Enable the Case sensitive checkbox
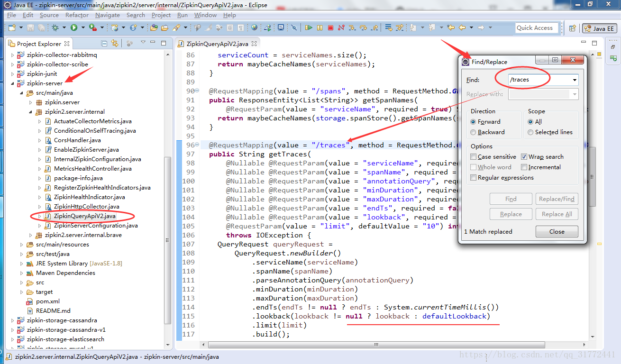Image resolution: width=621 pixels, height=364 pixels. point(473,157)
